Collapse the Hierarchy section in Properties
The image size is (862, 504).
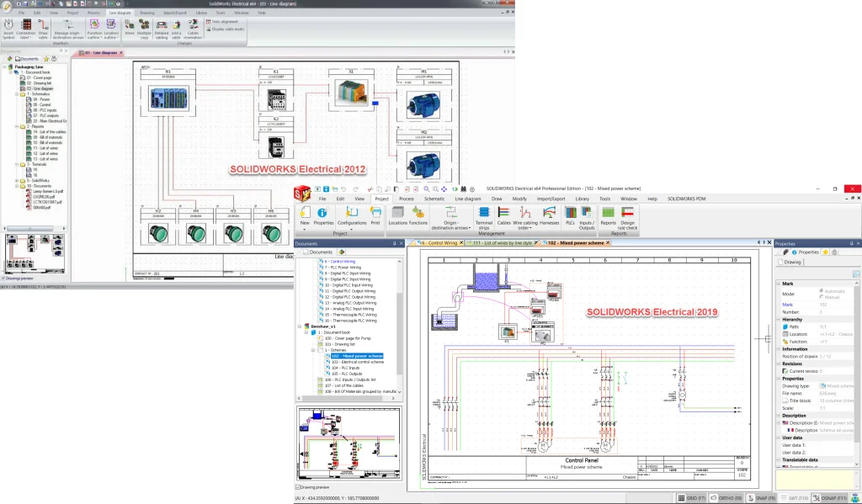tap(780, 319)
